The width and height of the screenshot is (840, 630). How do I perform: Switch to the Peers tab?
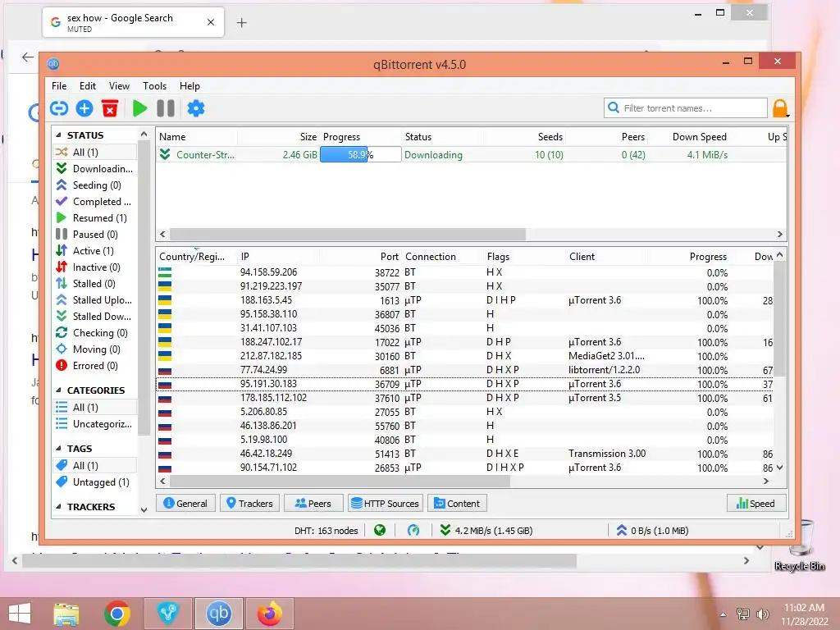(313, 503)
